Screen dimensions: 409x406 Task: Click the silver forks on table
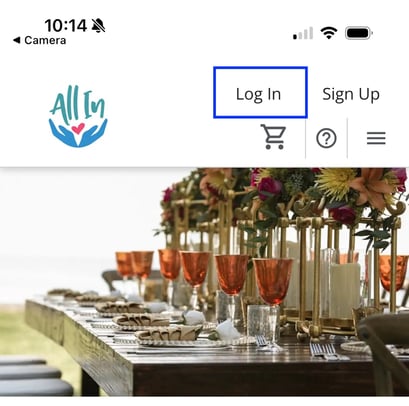[x=322, y=351]
